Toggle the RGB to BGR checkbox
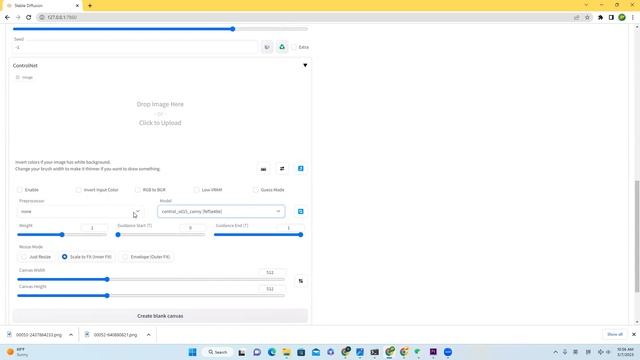 pyautogui.click(x=138, y=190)
